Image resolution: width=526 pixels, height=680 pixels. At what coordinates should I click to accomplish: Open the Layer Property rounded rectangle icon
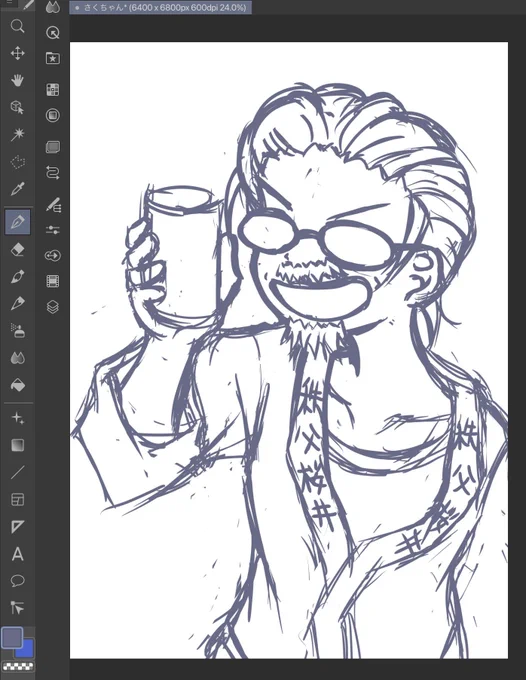click(x=52, y=147)
